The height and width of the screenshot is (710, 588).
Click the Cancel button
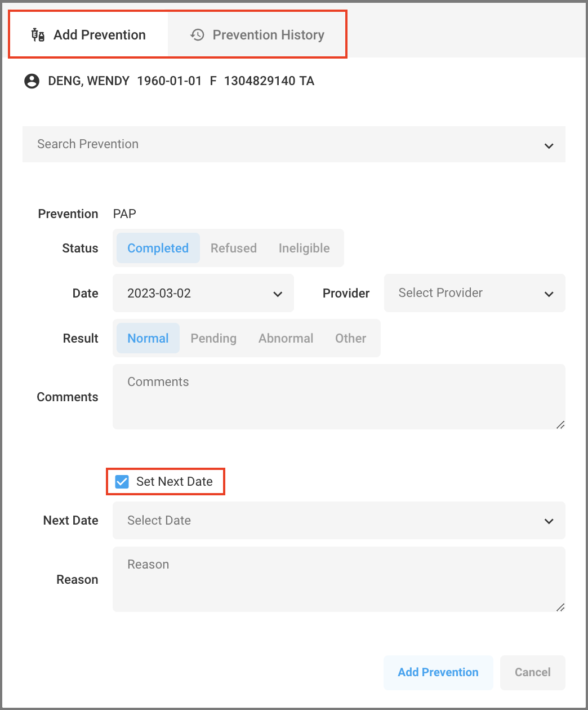(533, 672)
